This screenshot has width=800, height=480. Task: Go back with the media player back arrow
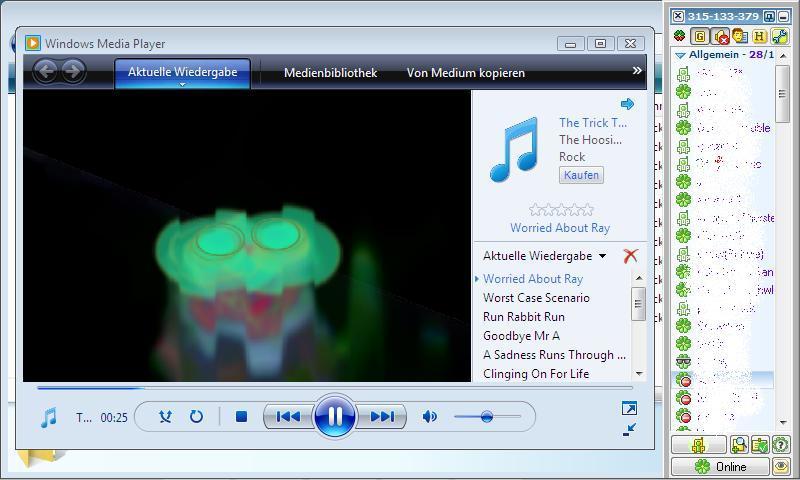click(x=46, y=71)
